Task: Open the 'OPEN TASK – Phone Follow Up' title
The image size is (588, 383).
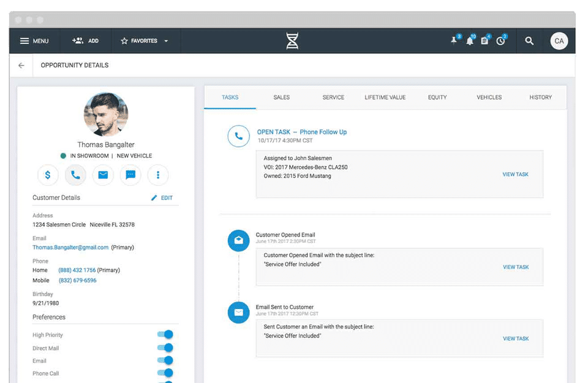Action: point(302,132)
